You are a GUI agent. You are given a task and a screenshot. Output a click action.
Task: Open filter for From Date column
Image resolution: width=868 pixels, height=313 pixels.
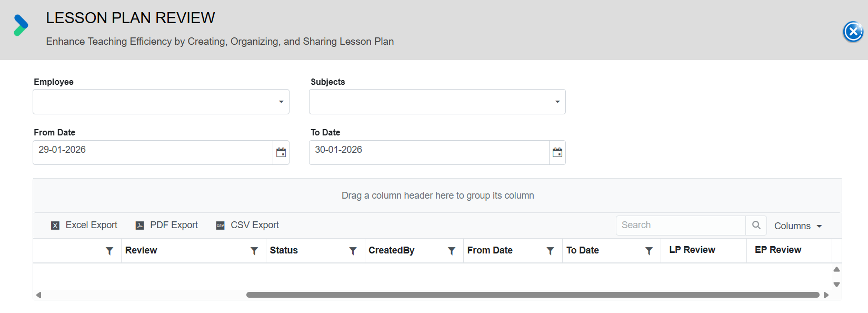coord(550,251)
